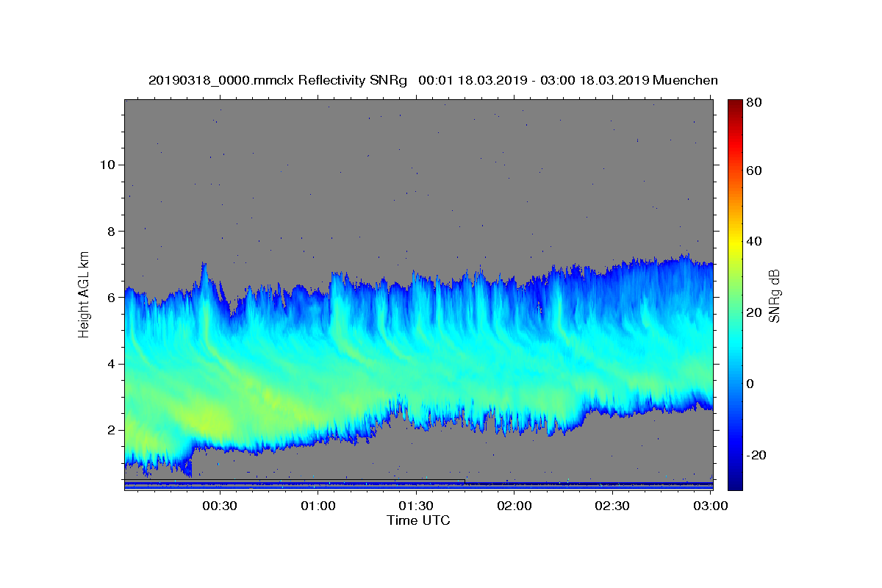Click the yellow region of the colorbar
This screenshot has height=588, width=882.
click(735, 243)
